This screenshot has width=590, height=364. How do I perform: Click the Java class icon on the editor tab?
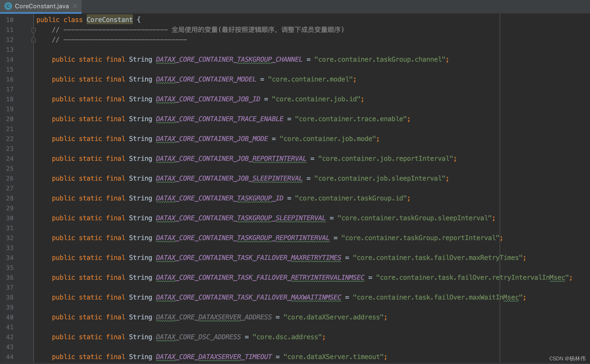(8, 6)
